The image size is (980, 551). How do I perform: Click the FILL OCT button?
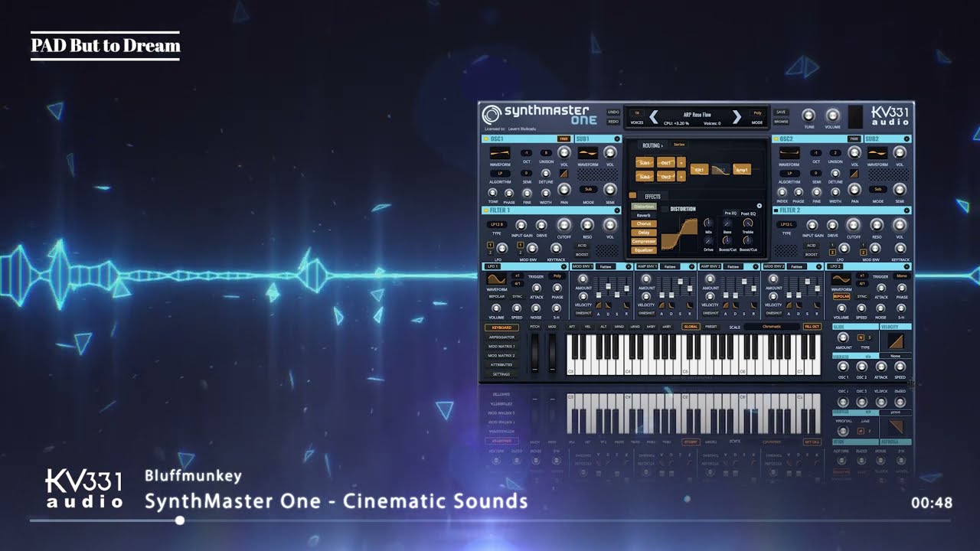tap(812, 327)
